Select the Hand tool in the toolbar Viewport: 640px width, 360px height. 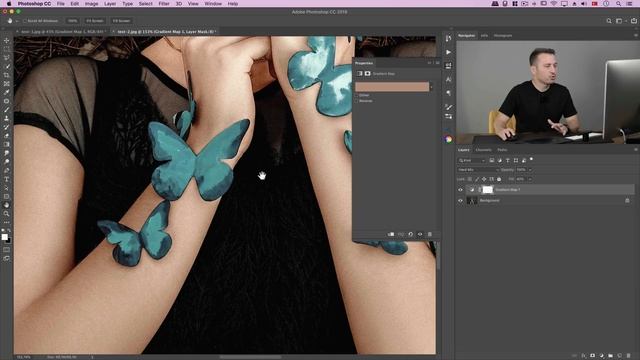tap(7, 205)
